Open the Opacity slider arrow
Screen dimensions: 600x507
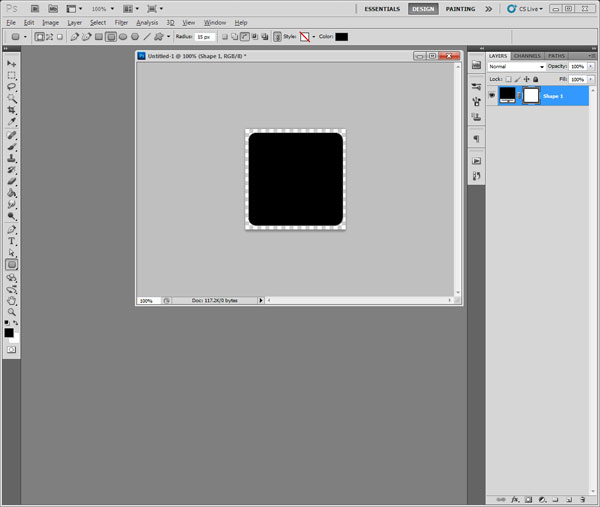pos(591,67)
